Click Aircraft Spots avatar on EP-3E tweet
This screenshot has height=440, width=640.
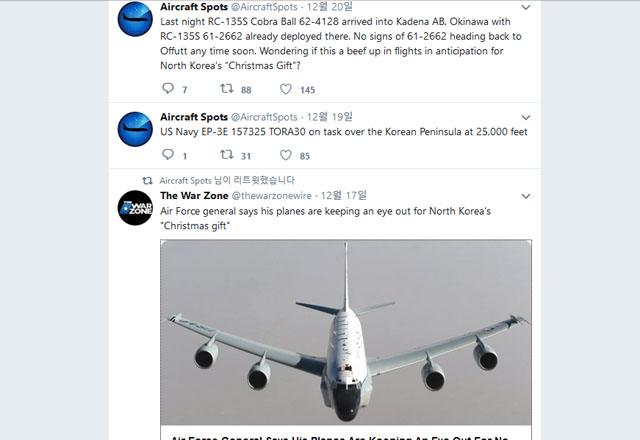(x=135, y=129)
